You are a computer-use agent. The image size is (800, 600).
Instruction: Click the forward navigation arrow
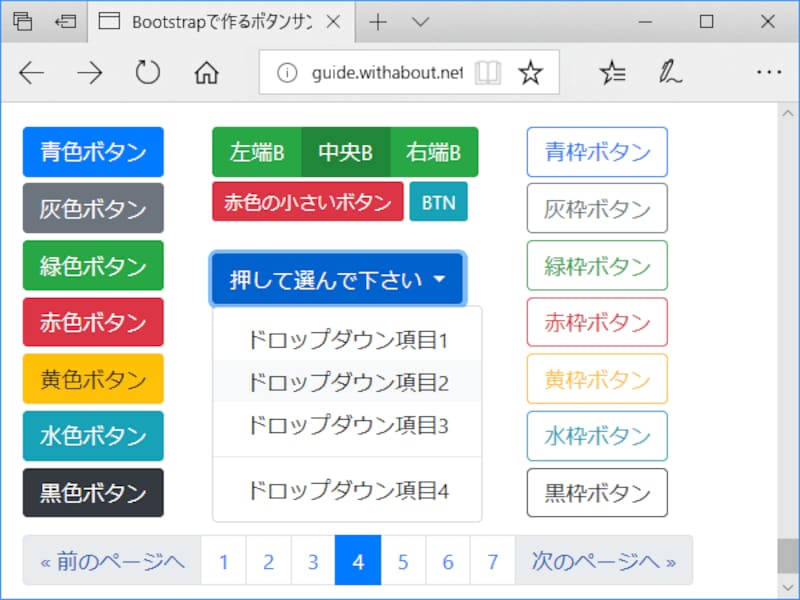pos(90,72)
